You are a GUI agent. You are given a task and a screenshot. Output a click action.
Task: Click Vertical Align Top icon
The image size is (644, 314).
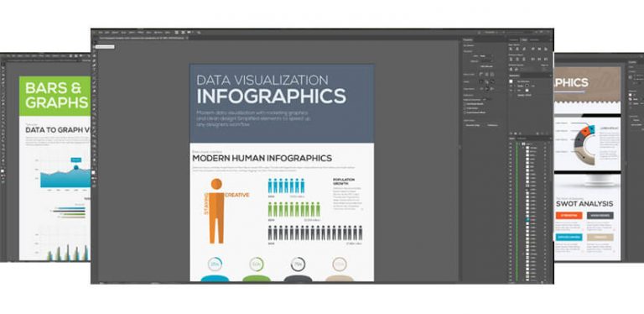coord(532,49)
